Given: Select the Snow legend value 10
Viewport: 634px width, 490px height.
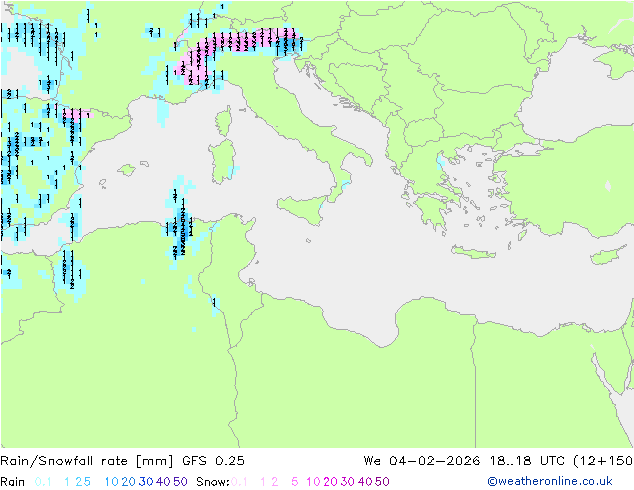Looking at the screenshot, I should click(x=313, y=482).
